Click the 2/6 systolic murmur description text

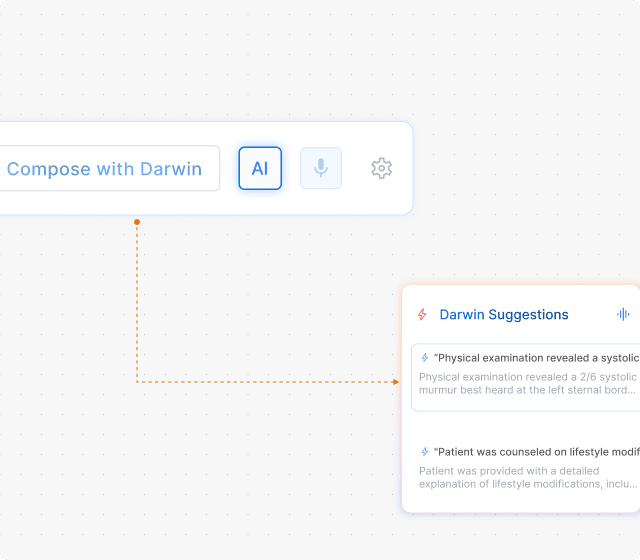[527, 384]
